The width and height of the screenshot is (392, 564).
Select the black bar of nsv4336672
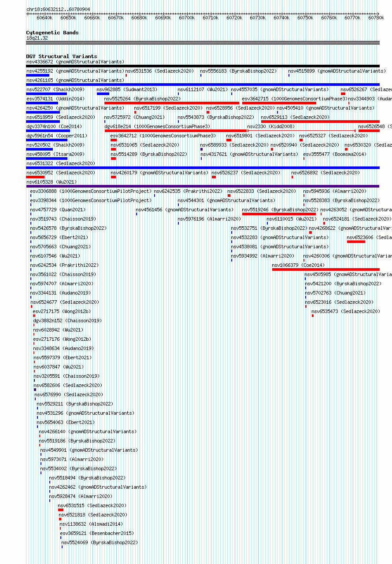click(203, 66)
